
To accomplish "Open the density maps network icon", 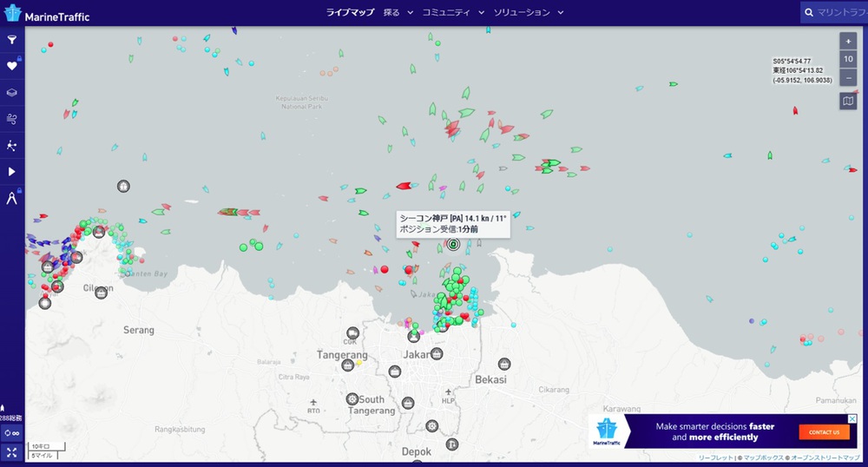I will 12,145.
